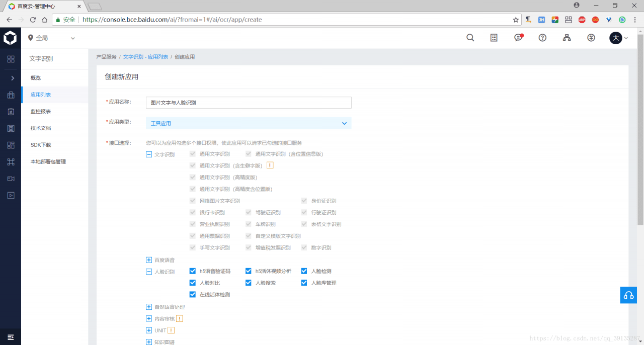Expand the dark sidebar with the chevron
This screenshot has width=644, height=345.
(13, 78)
